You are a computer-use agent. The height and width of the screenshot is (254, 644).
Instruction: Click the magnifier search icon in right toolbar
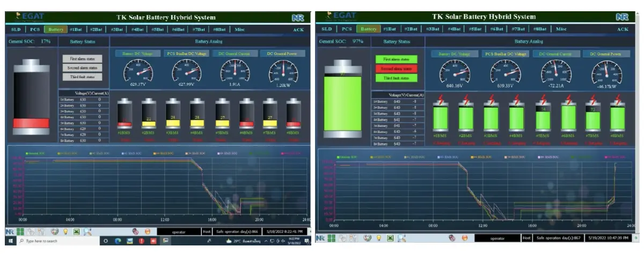point(401,237)
